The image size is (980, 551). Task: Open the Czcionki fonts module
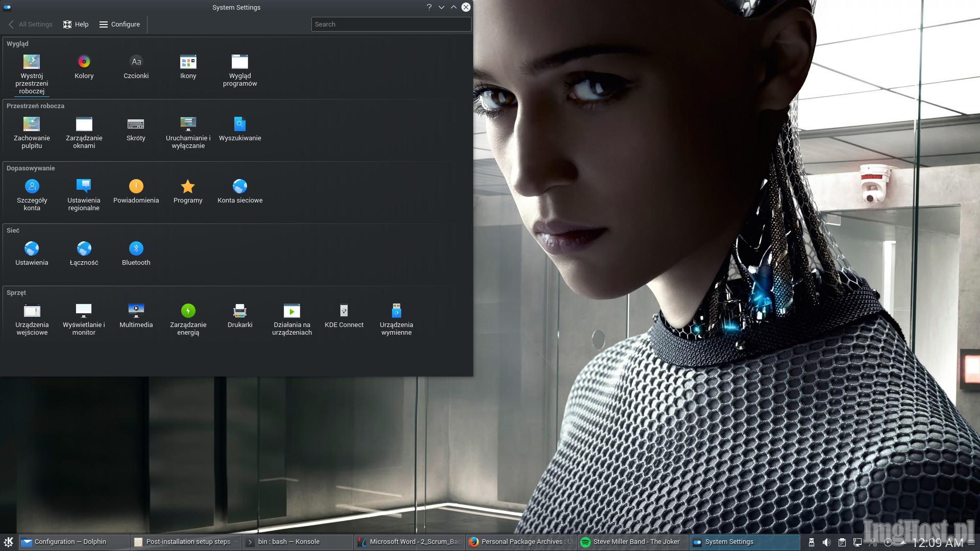136,67
